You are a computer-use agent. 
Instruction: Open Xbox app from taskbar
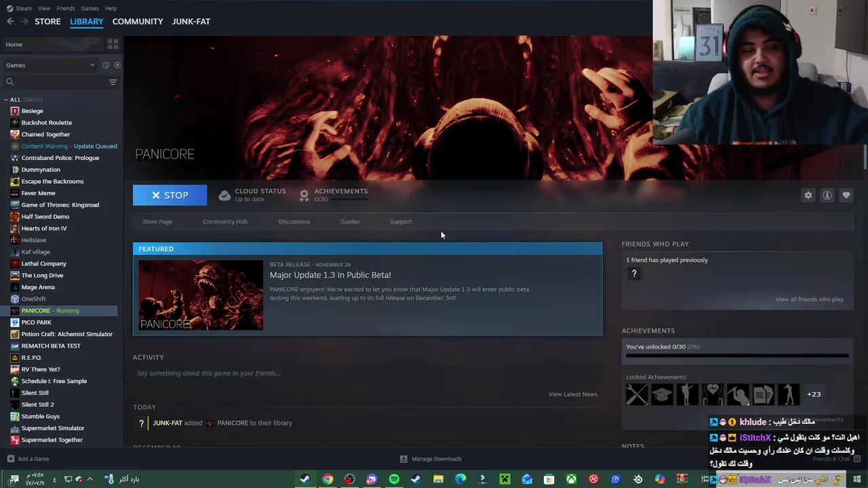pyautogui.click(x=571, y=479)
